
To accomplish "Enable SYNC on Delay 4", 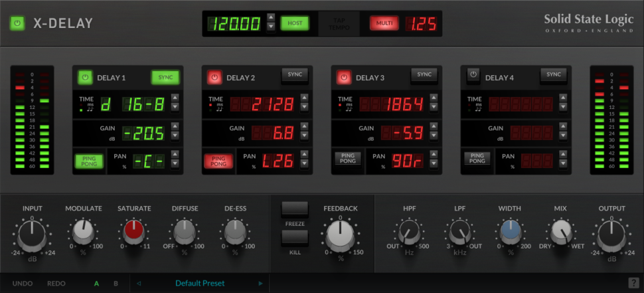I will click(x=554, y=75).
